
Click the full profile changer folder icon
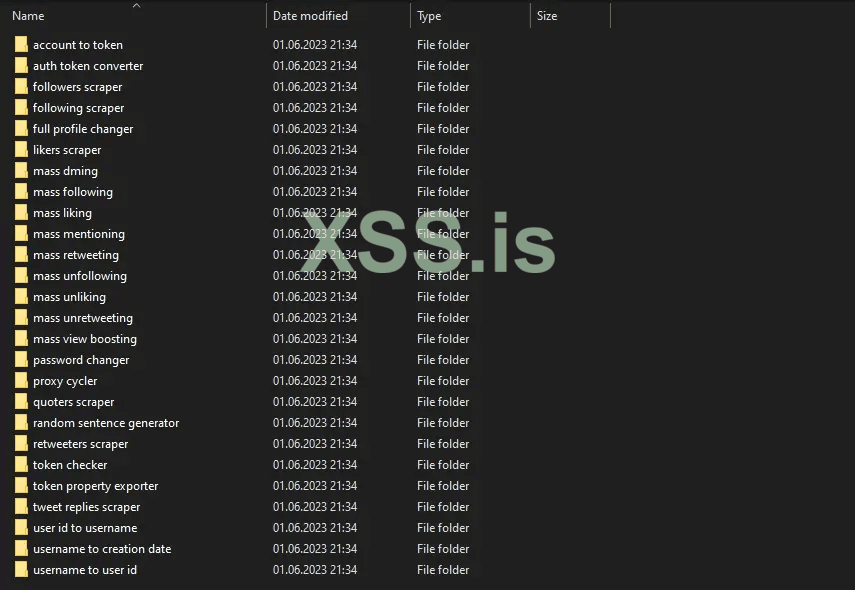pos(21,129)
